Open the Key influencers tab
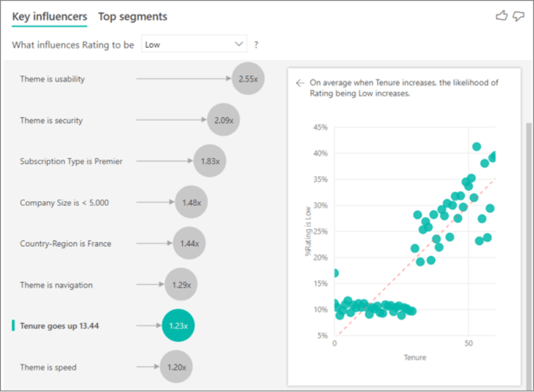 (x=50, y=17)
